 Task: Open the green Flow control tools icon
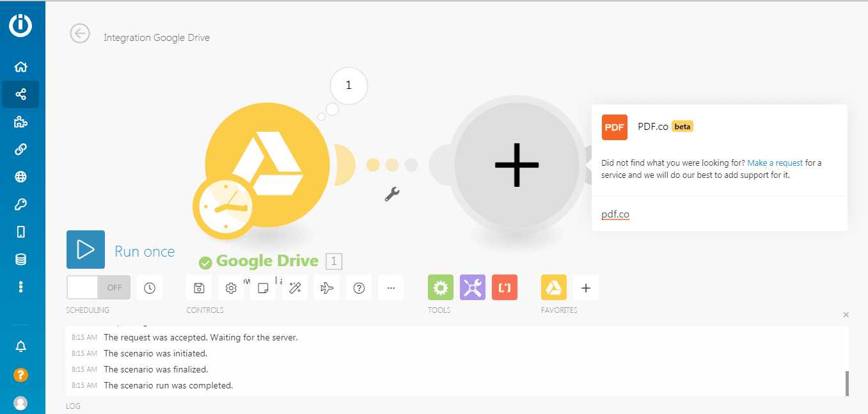pyautogui.click(x=441, y=288)
